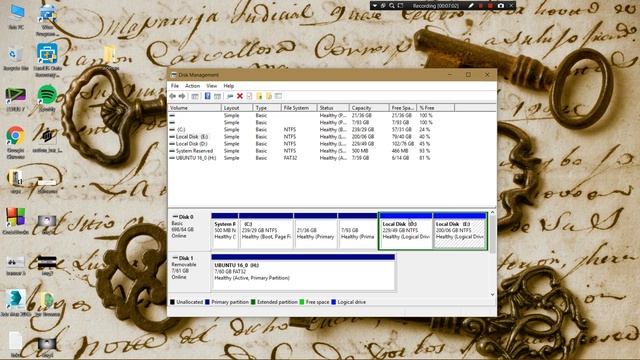This screenshot has height=360, width=640.
Task: Open the This PC desktop icon
Action: 16,17
